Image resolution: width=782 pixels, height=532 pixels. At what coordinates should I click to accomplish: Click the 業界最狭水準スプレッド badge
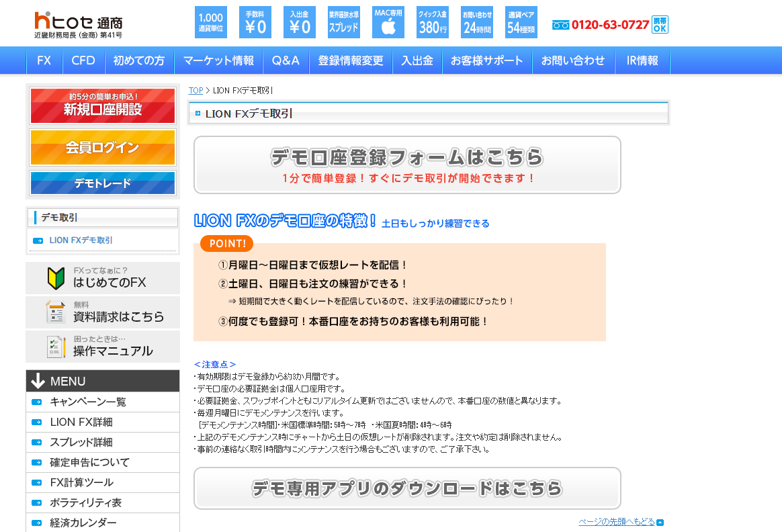344,22
